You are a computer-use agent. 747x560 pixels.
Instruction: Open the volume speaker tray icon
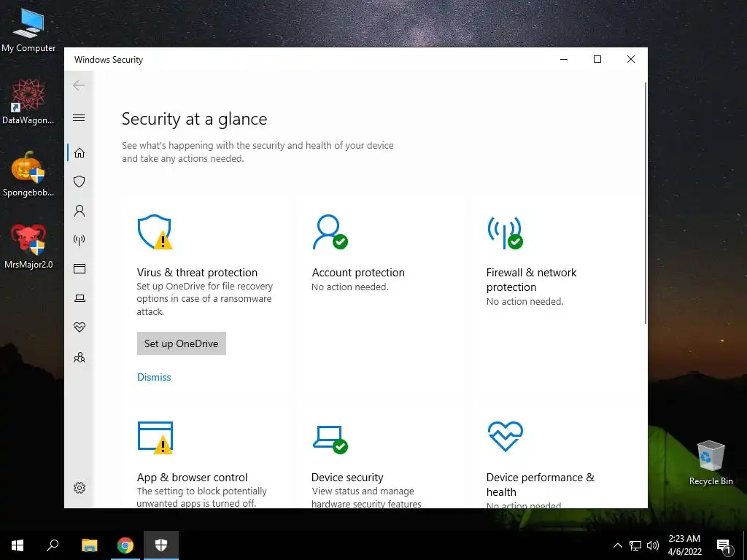click(x=653, y=545)
